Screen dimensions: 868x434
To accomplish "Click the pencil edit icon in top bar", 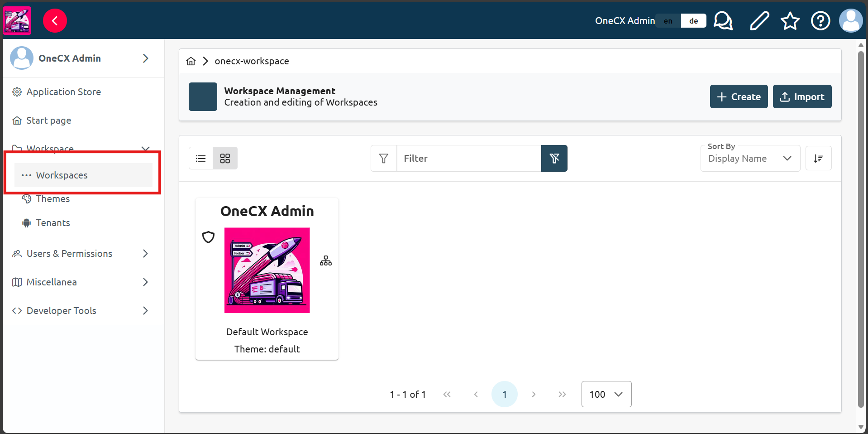I will click(x=759, y=20).
